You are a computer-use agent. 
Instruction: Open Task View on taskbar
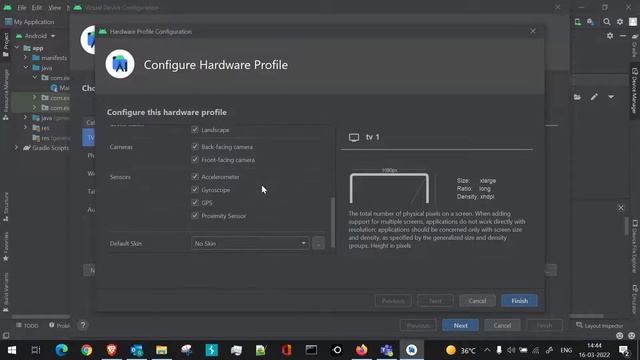36,350
